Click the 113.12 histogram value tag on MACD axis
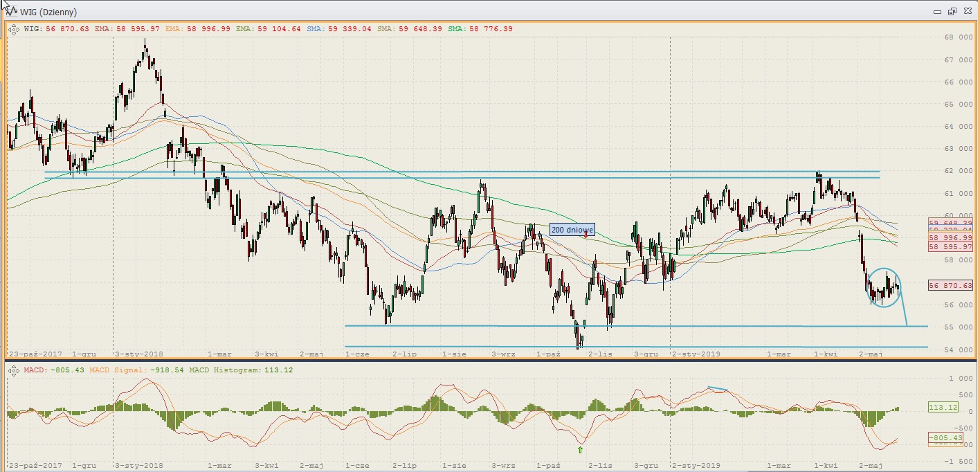Image resolution: width=980 pixels, height=472 pixels. click(944, 407)
